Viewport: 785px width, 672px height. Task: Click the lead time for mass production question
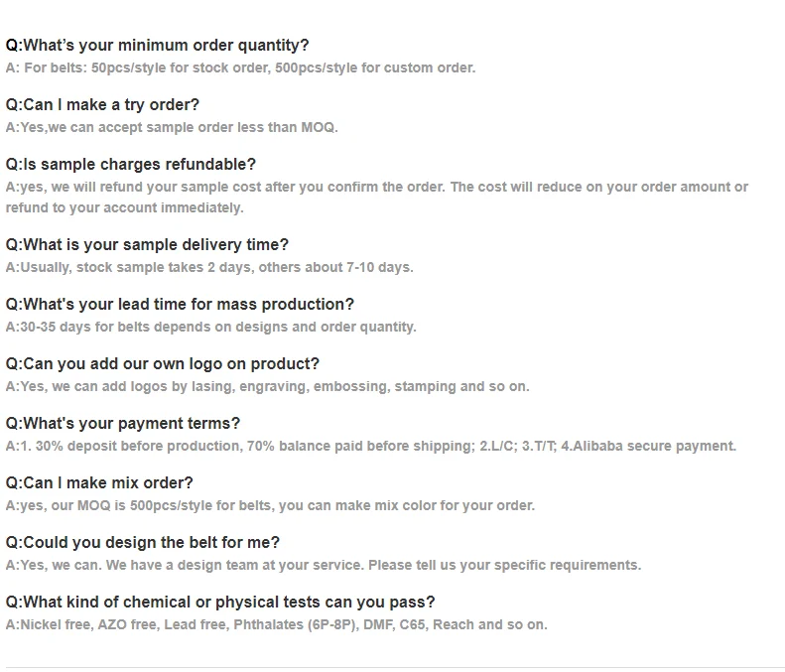click(x=180, y=304)
